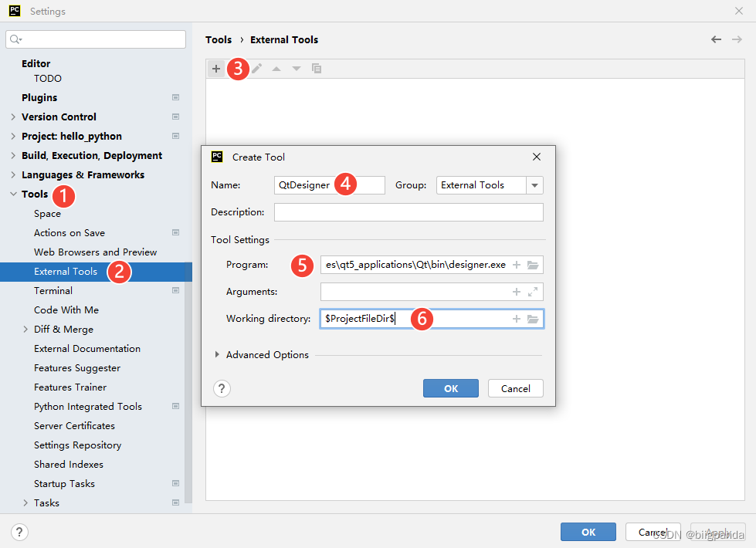This screenshot has height=548, width=756.
Task: Click the Description input field
Action: click(409, 212)
